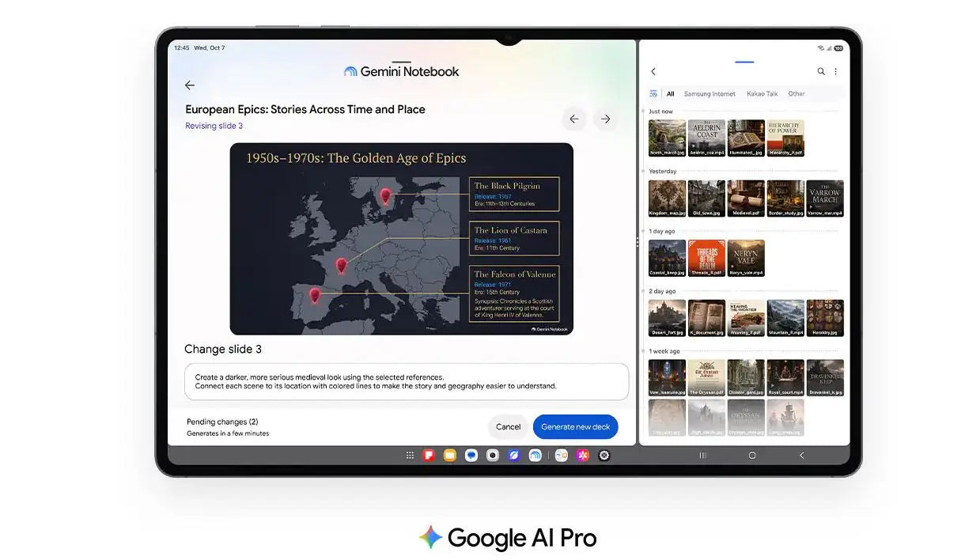Launch the Camera app from taskbar
This screenshot has width=980, height=560.
click(x=493, y=455)
